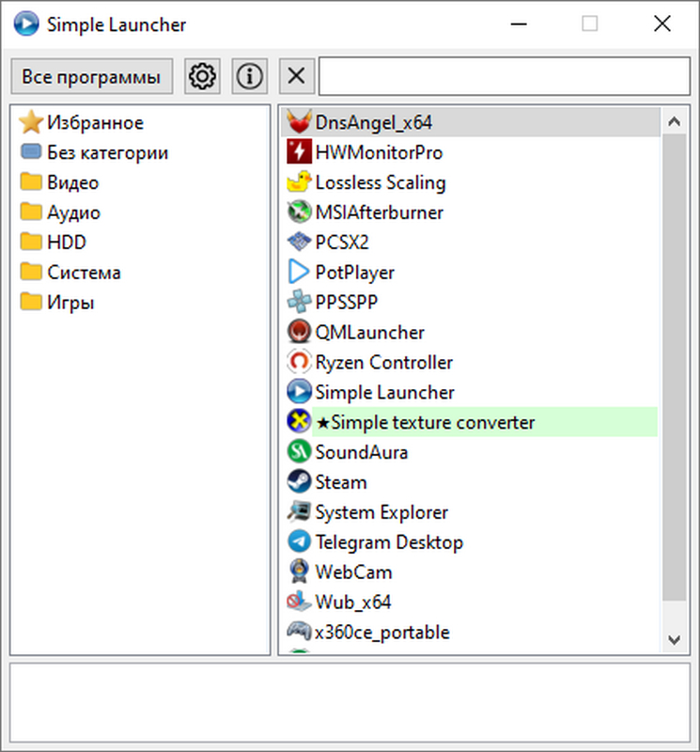Click the System Explorer icon
Image resolution: width=700 pixels, height=752 pixels.
299,511
